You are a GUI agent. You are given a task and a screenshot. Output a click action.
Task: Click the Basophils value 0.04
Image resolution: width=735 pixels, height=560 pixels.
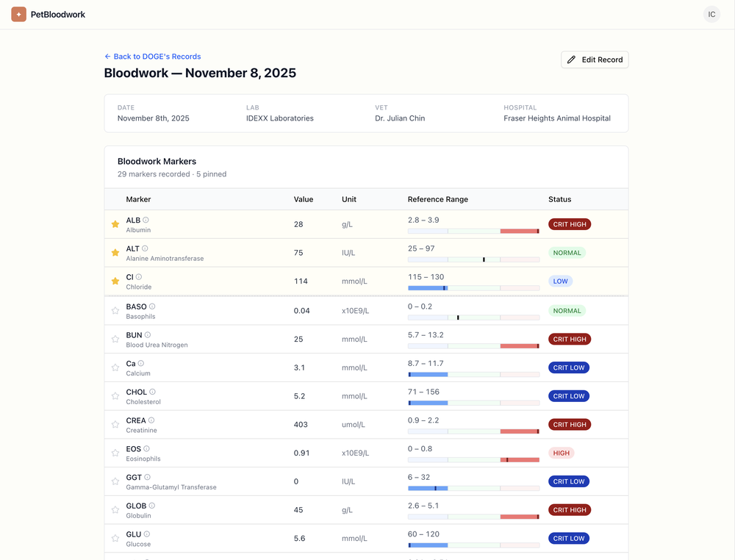coord(302,311)
